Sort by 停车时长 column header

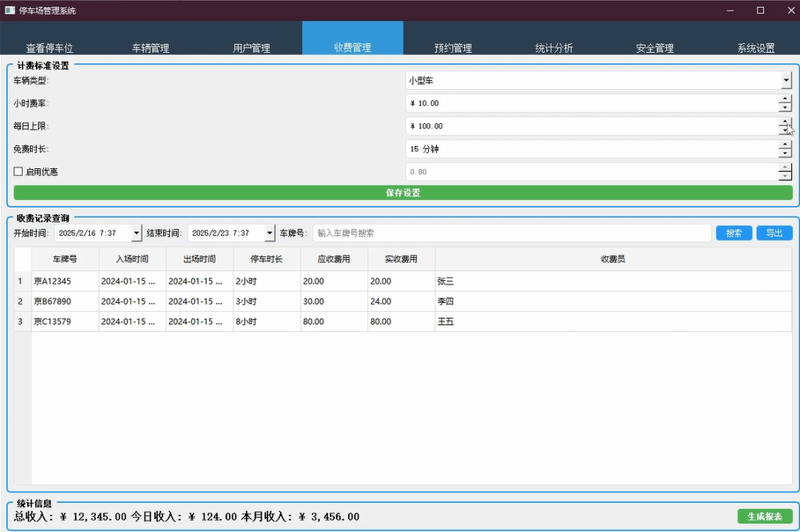click(267, 259)
